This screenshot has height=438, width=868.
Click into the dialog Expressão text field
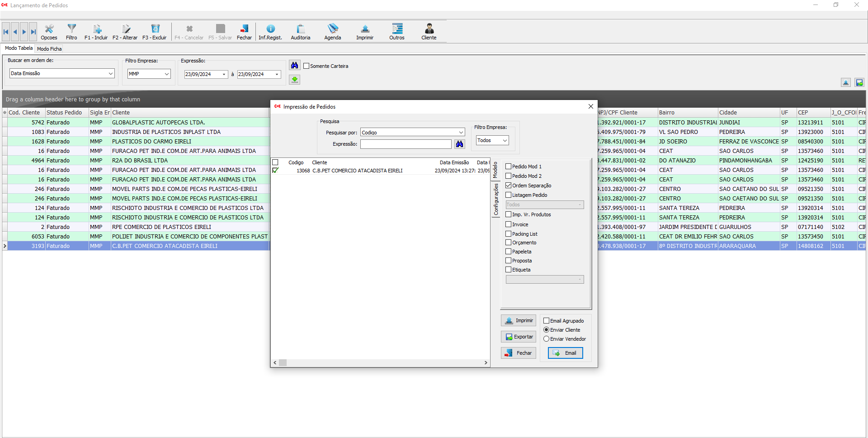coord(406,144)
